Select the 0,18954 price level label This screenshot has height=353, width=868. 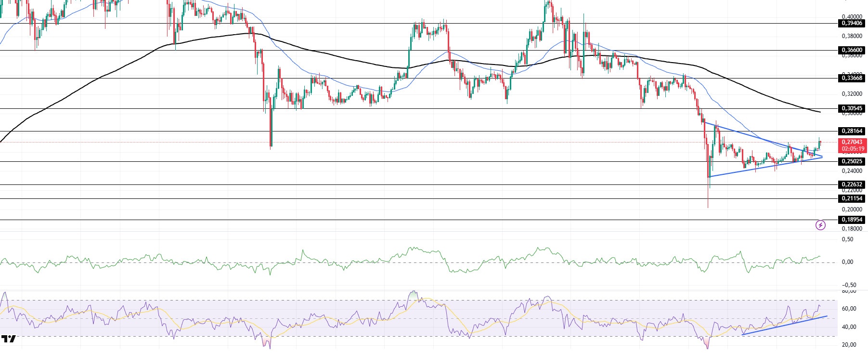[852, 220]
